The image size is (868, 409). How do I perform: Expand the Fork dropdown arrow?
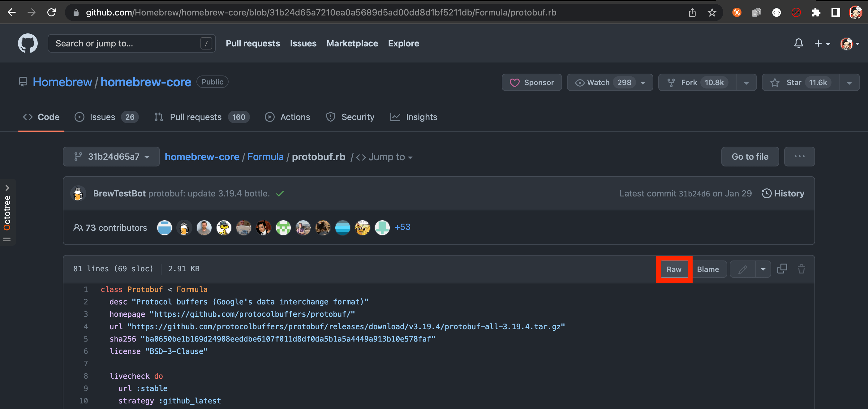click(x=746, y=83)
